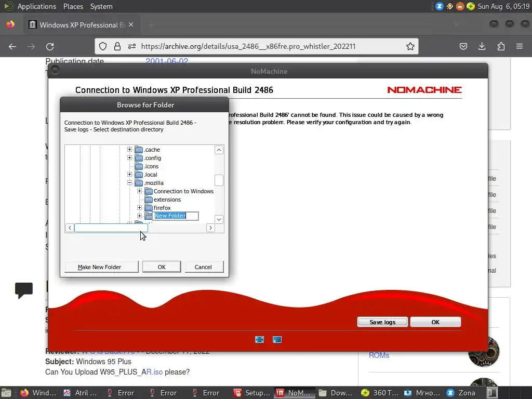
Task: Expand the .config folder
Action: tap(129, 158)
